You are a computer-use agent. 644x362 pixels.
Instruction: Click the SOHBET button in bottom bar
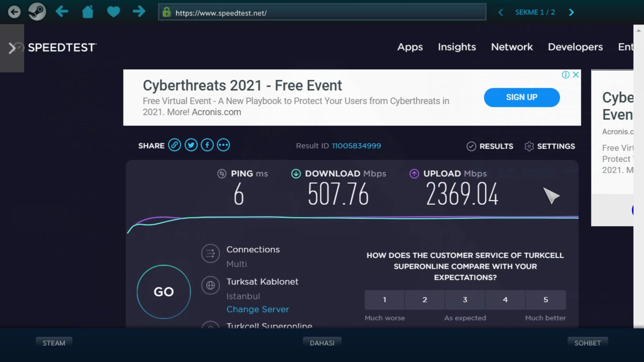tap(588, 343)
